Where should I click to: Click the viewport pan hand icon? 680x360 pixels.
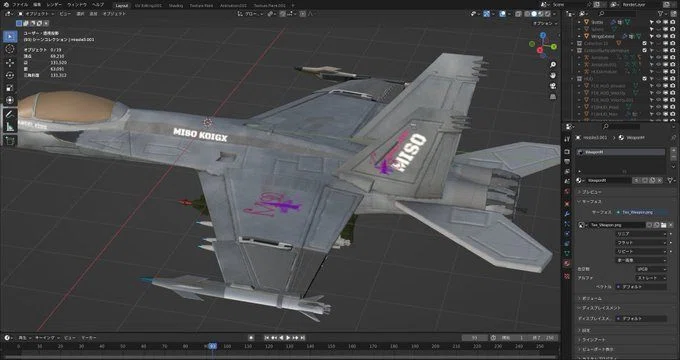coord(553,75)
